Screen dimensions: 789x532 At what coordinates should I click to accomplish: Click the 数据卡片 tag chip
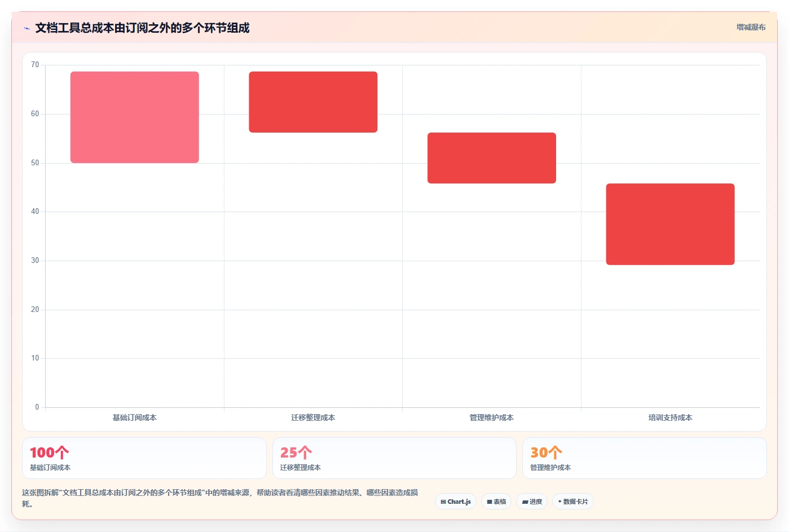(x=573, y=502)
